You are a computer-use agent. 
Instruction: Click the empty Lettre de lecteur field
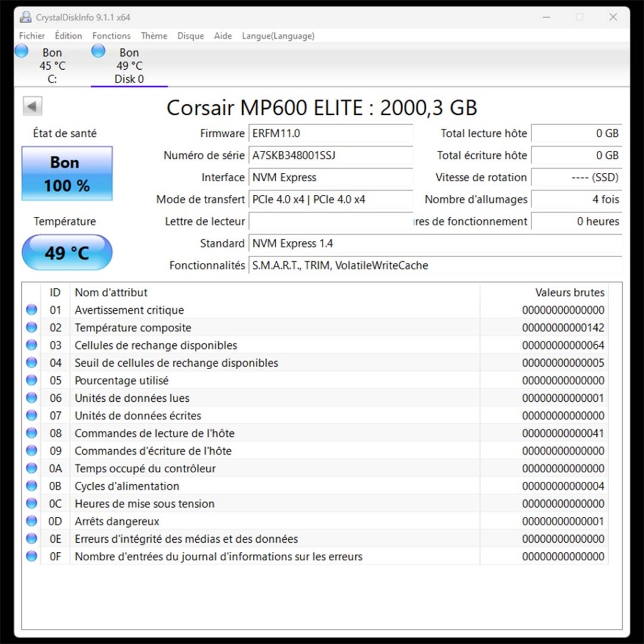coord(331,221)
